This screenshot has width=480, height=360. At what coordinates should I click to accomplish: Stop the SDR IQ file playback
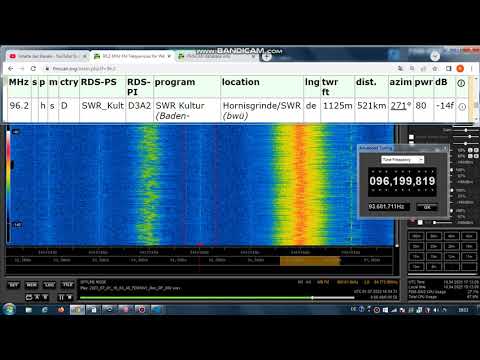(70, 297)
